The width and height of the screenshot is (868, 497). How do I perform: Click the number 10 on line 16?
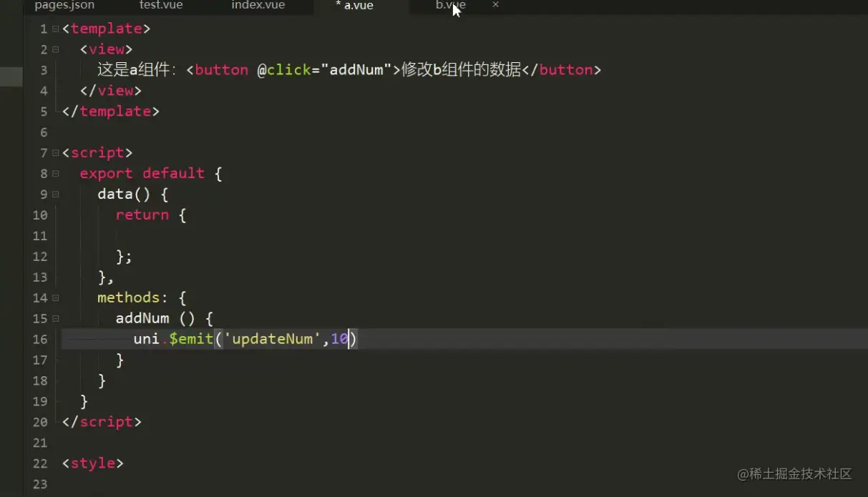(339, 339)
